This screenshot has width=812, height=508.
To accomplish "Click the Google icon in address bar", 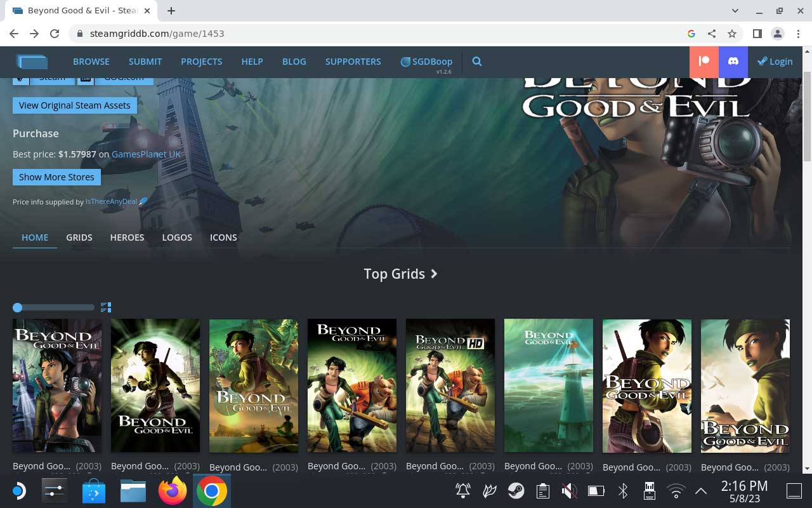I will (691, 34).
